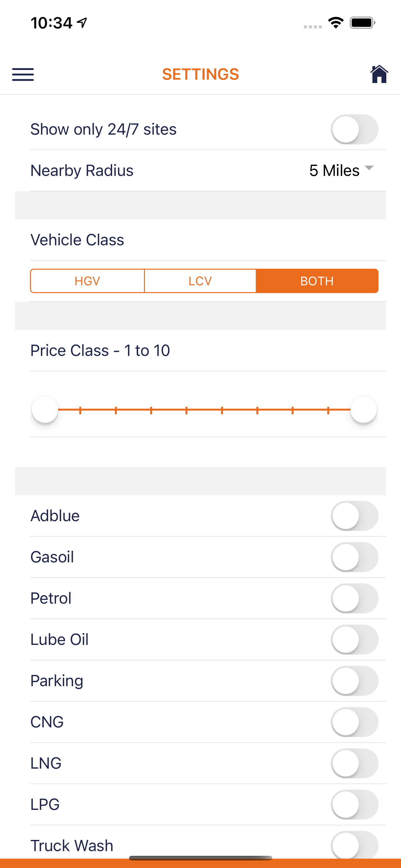Turn on the Adblue filter
401x868 pixels.
354,516
